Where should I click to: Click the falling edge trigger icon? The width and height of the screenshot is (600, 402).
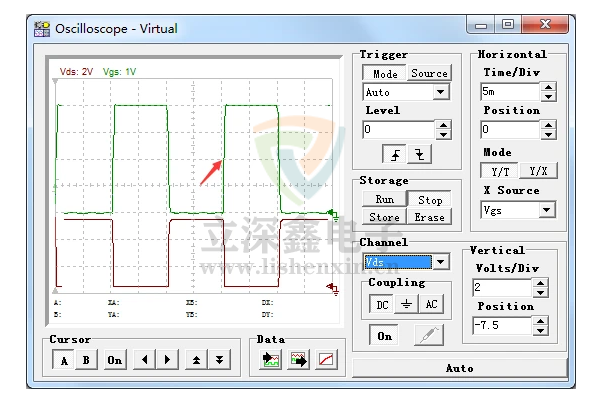419,154
